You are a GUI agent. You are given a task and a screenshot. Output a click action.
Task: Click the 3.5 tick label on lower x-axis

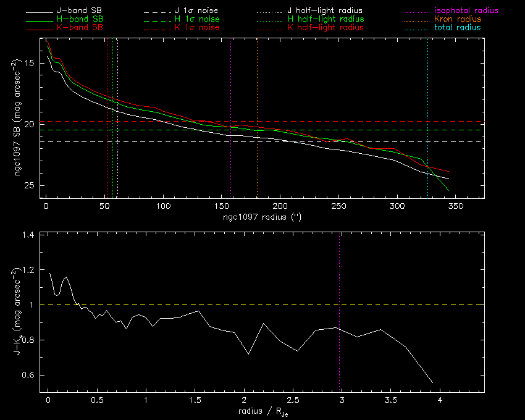click(x=391, y=400)
